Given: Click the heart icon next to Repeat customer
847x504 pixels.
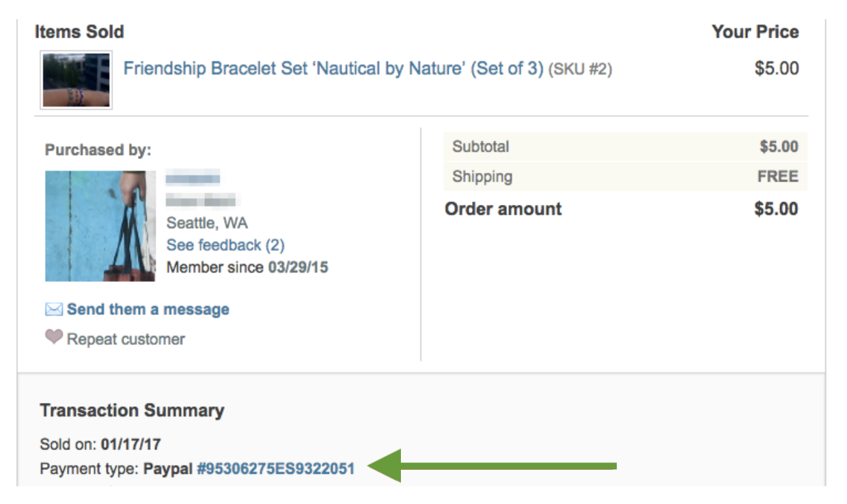Looking at the screenshot, I should (x=54, y=337).
